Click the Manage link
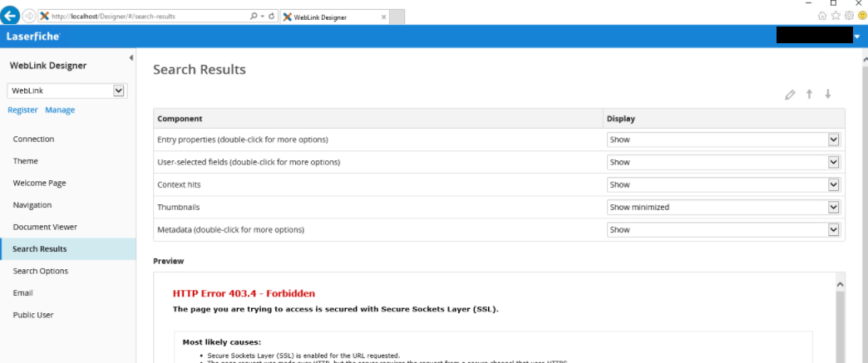This screenshot has width=868, height=363. pos(60,110)
